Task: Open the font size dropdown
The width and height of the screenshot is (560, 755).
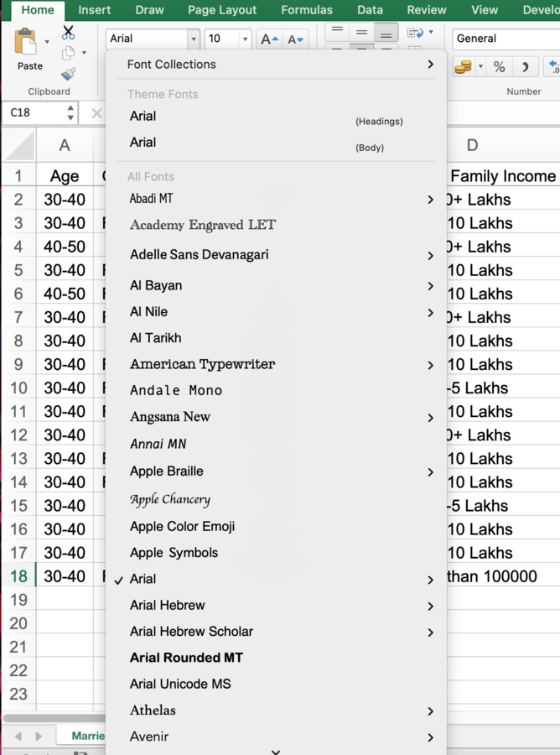Action: click(245, 39)
